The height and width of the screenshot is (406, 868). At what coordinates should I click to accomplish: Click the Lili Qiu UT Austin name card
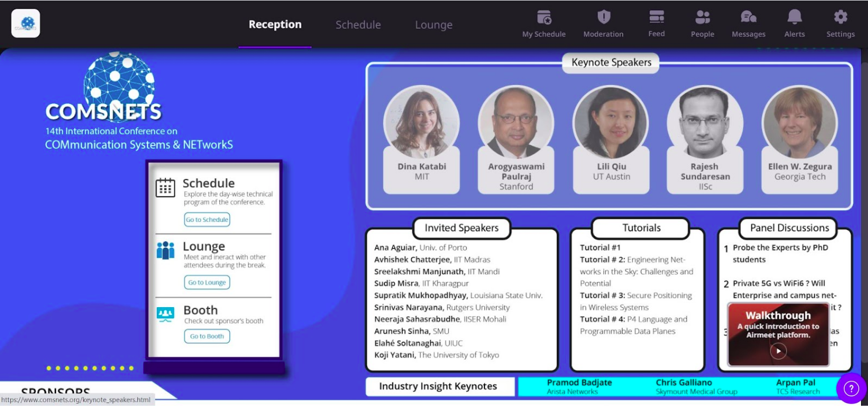pyautogui.click(x=611, y=172)
